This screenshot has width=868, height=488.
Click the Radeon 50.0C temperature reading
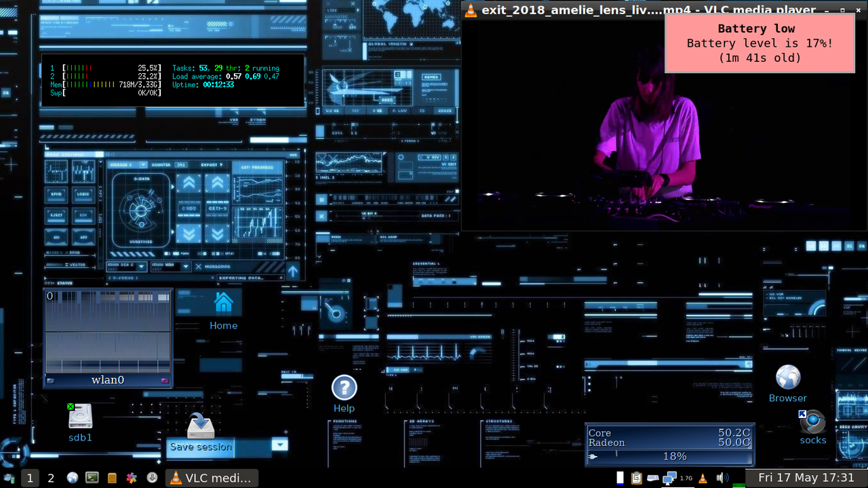[669, 443]
